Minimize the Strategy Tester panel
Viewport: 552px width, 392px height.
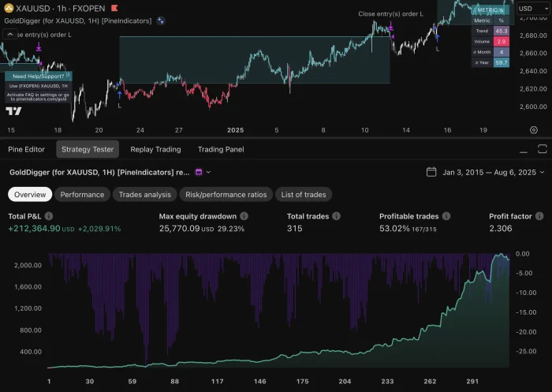[524, 149]
